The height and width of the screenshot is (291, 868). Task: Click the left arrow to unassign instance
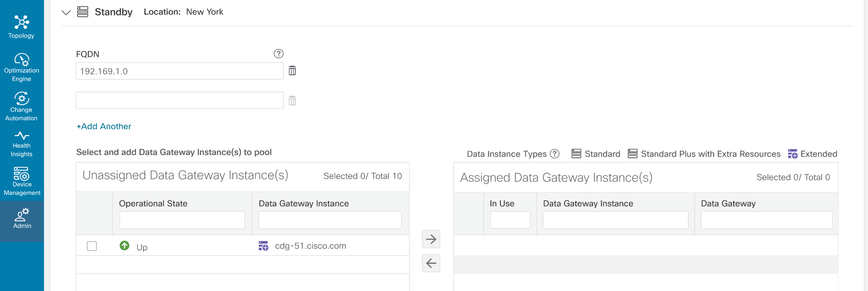pyautogui.click(x=431, y=263)
